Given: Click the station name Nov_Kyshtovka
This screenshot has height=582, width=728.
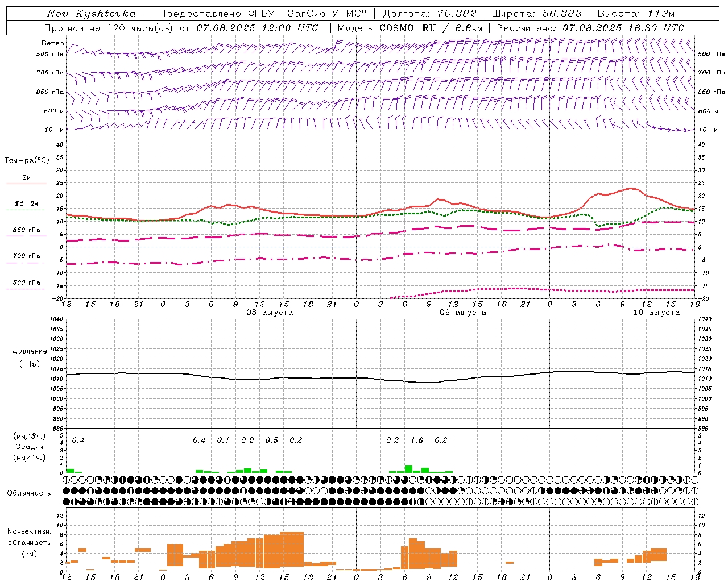Looking at the screenshot, I should (x=92, y=14).
